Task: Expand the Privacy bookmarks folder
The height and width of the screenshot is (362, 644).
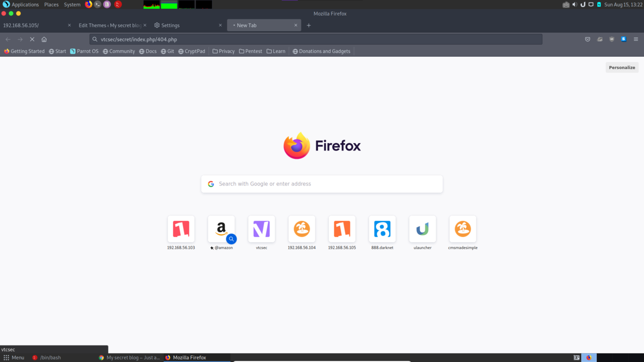Action: click(223, 51)
